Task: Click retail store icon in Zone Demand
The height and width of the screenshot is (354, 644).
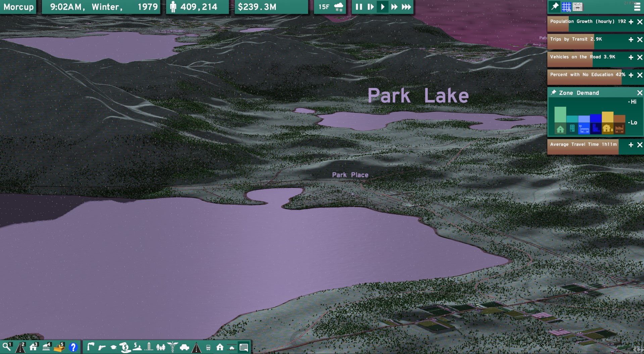Action: [584, 129]
